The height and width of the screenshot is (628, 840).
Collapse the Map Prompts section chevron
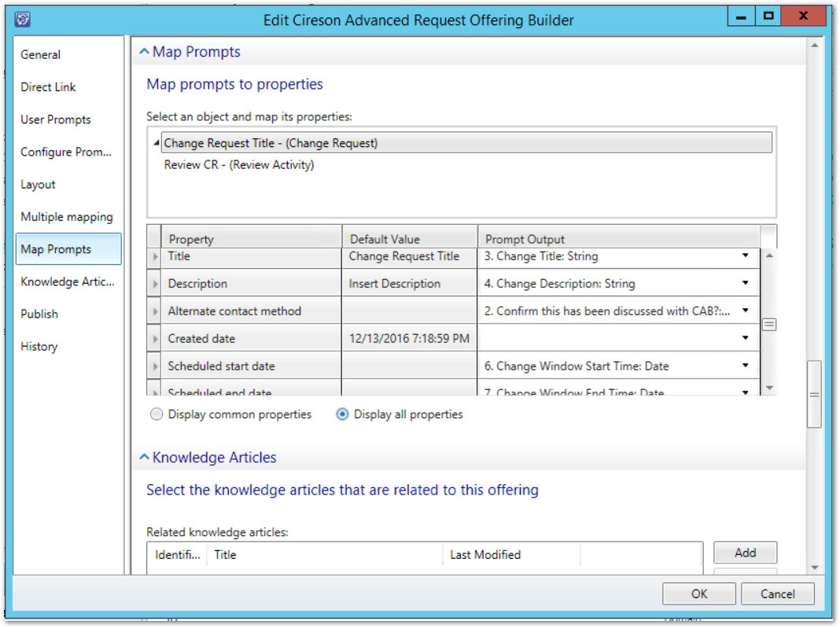144,52
